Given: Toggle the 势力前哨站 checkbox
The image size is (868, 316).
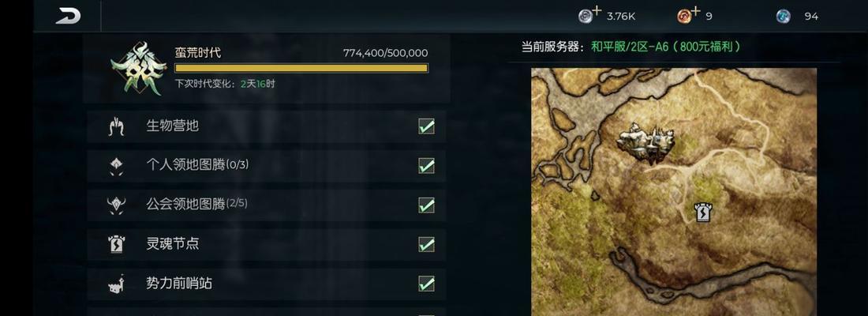Looking at the screenshot, I should point(426,284).
